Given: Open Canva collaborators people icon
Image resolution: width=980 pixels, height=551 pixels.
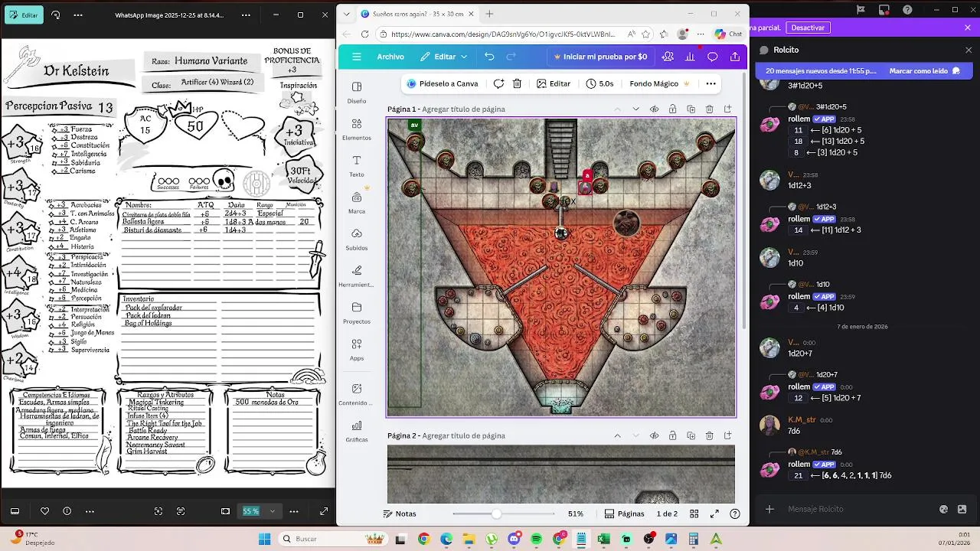Looking at the screenshot, I should (x=668, y=57).
